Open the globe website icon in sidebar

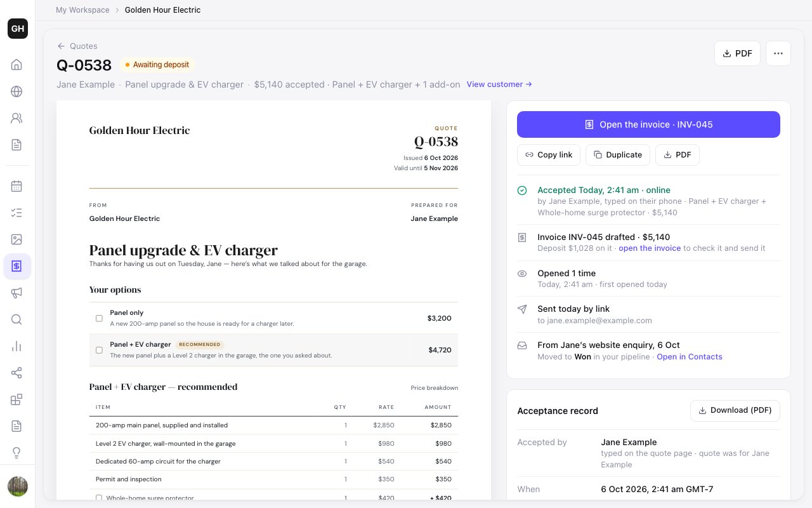[17, 91]
